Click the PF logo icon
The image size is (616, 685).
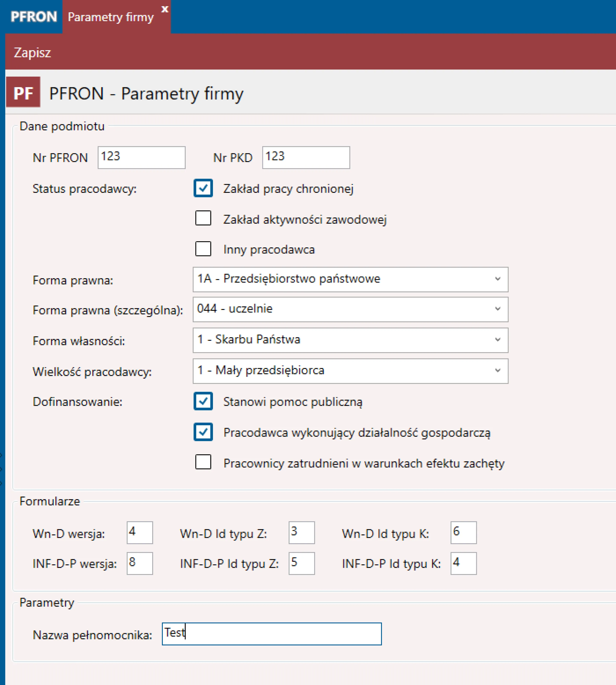tap(23, 92)
